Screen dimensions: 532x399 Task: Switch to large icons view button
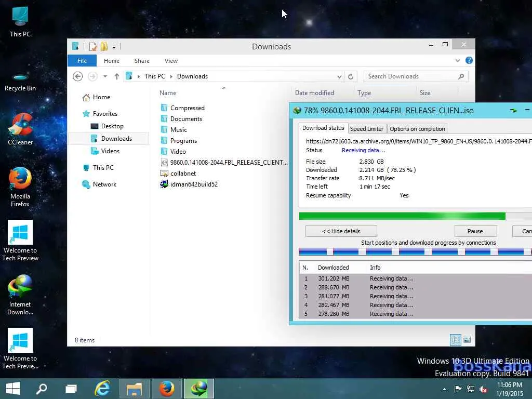467,340
